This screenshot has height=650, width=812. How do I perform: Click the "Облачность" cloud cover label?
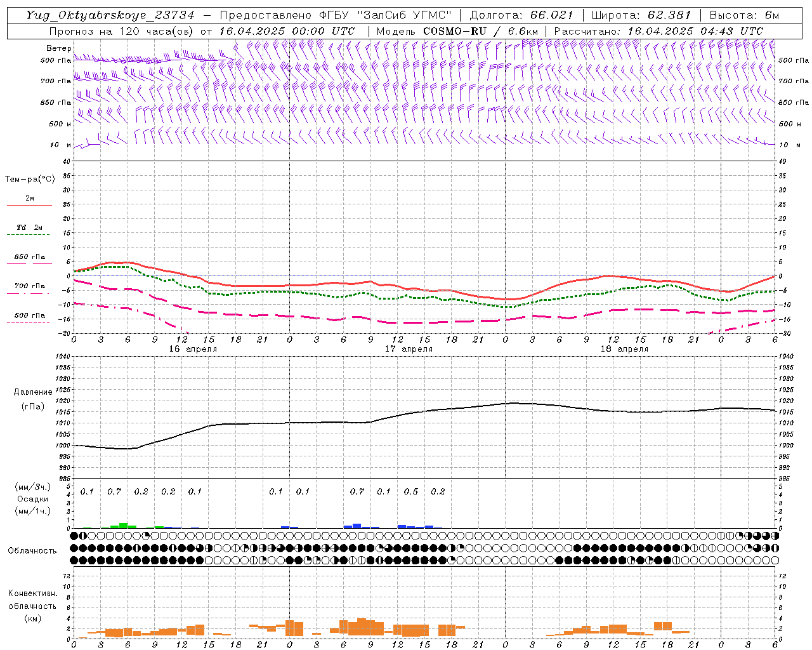tap(32, 550)
